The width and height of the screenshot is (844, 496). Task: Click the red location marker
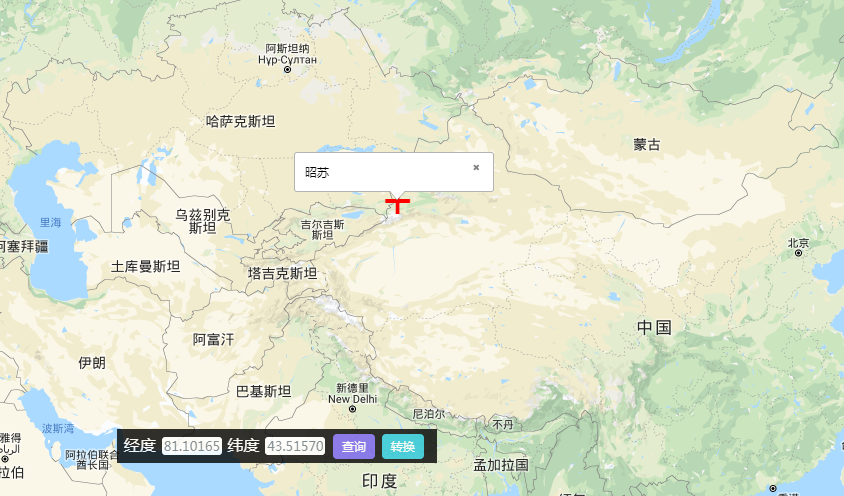coord(397,204)
